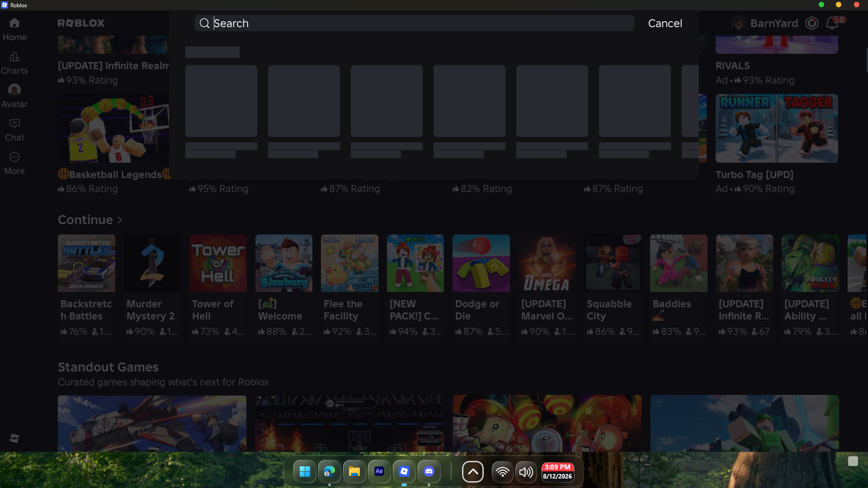Open the Windows Start menu

305,472
